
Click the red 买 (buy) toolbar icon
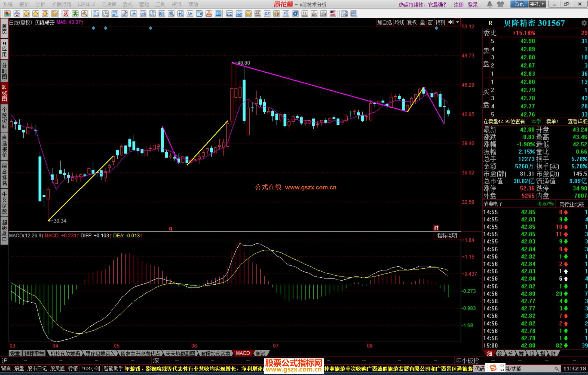pos(66,14)
